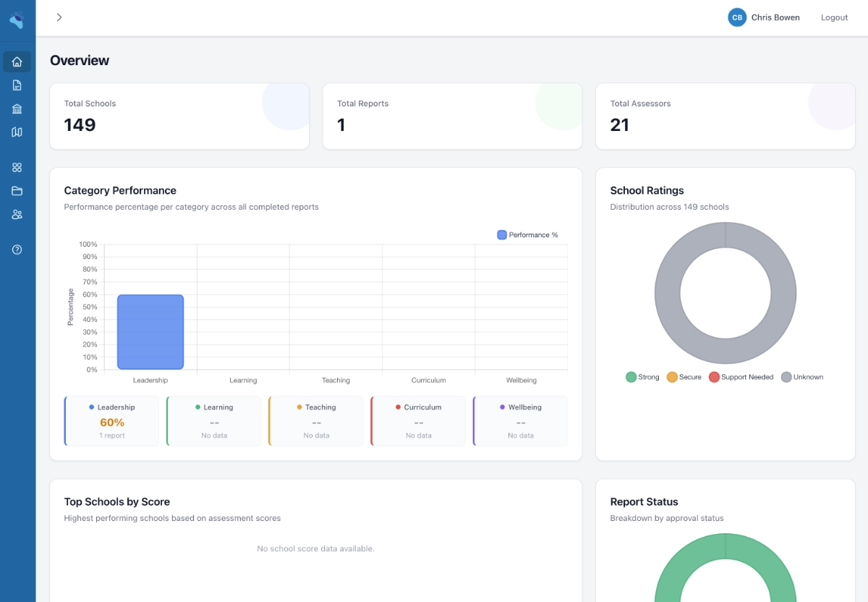Select the Learning no-data category card
This screenshot has width=868, height=602.
(214, 421)
